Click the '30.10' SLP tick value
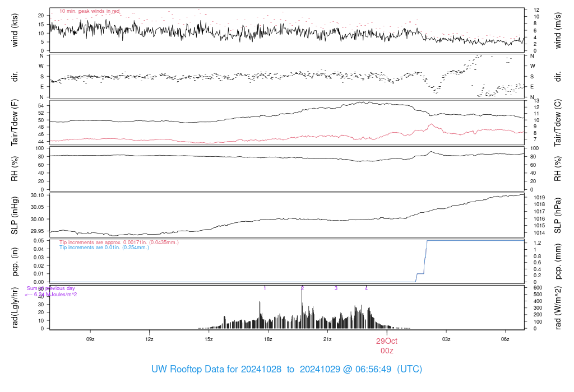574x392 pixels. click(37, 195)
